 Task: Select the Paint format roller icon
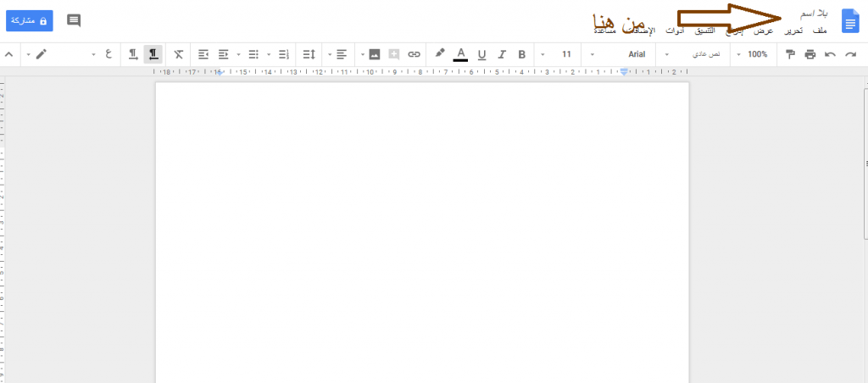click(x=790, y=54)
